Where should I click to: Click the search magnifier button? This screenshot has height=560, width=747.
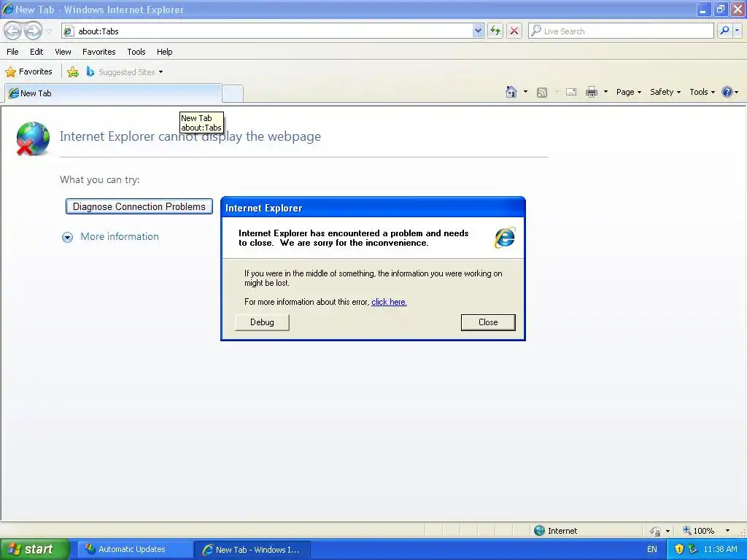(724, 31)
